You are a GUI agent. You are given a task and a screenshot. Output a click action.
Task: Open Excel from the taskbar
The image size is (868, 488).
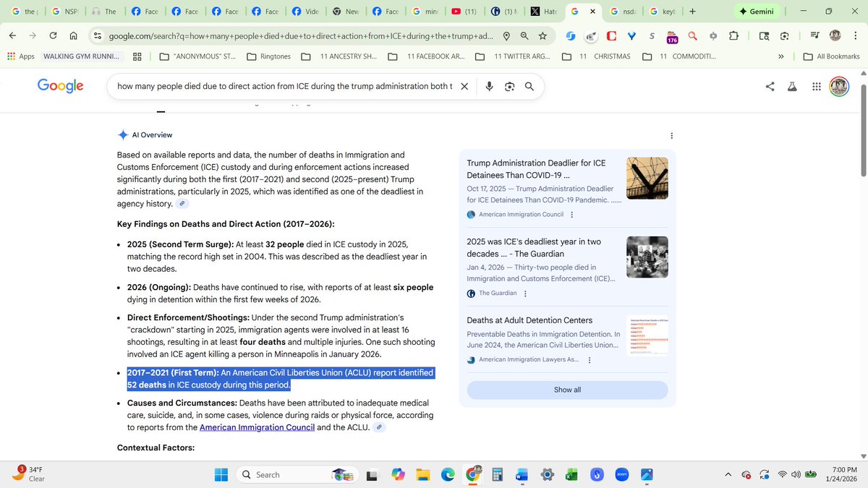tap(571, 474)
